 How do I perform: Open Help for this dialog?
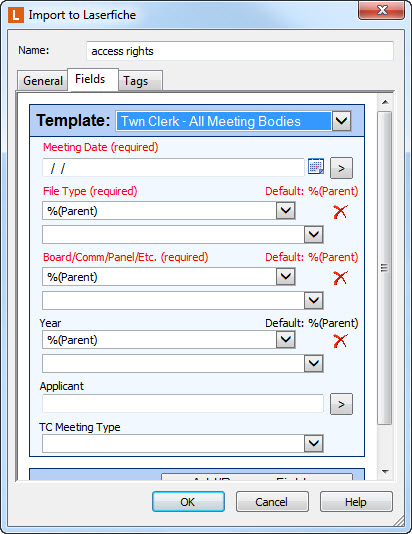(356, 502)
